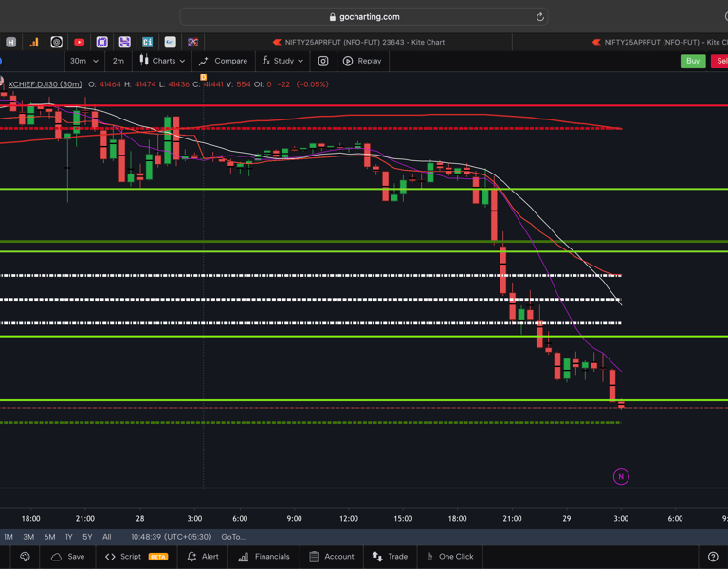Viewport: 728px width, 569px height.
Task: Open the theme palette icon
Action: point(25,557)
